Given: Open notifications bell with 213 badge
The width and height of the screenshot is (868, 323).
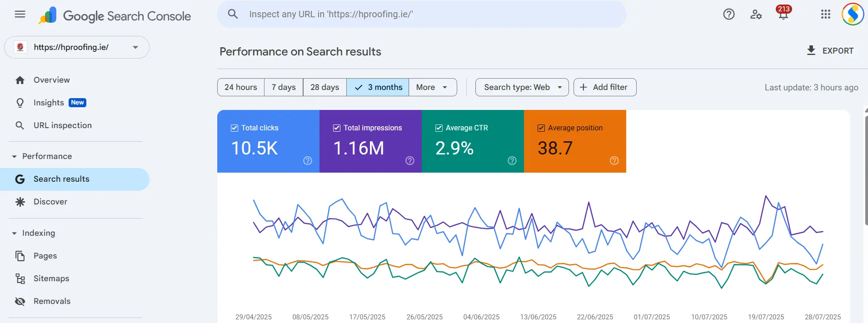Looking at the screenshot, I should click(x=783, y=14).
